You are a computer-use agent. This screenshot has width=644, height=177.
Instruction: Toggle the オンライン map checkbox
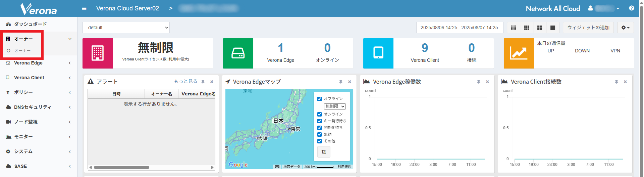point(320,114)
